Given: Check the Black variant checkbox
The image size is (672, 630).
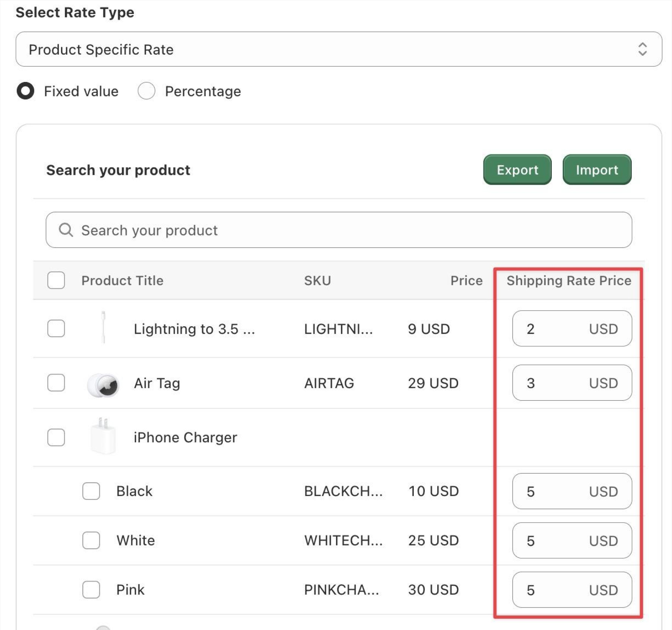Looking at the screenshot, I should [91, 491].
